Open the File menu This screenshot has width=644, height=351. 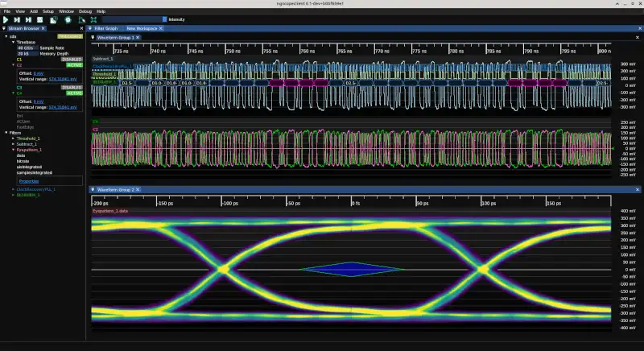click(x=7, y=11)
